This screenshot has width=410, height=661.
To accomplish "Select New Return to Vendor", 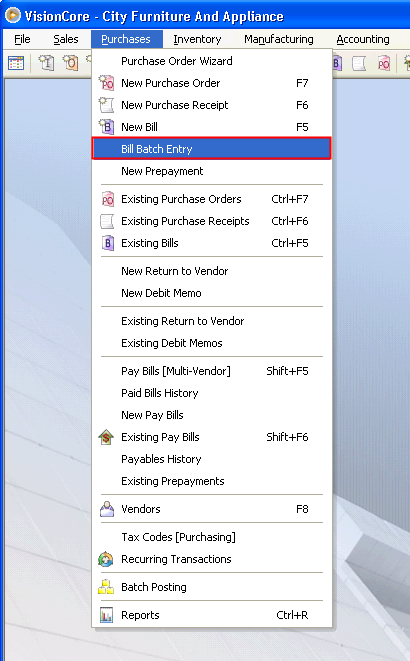I will coord(212,271).
